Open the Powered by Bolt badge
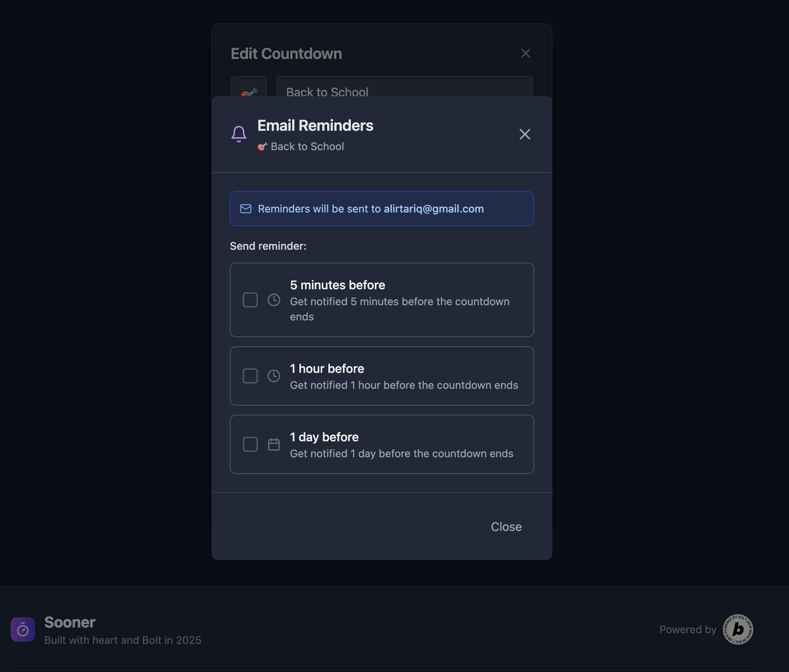Screen dimensions: 789x672 pos(738,629)
